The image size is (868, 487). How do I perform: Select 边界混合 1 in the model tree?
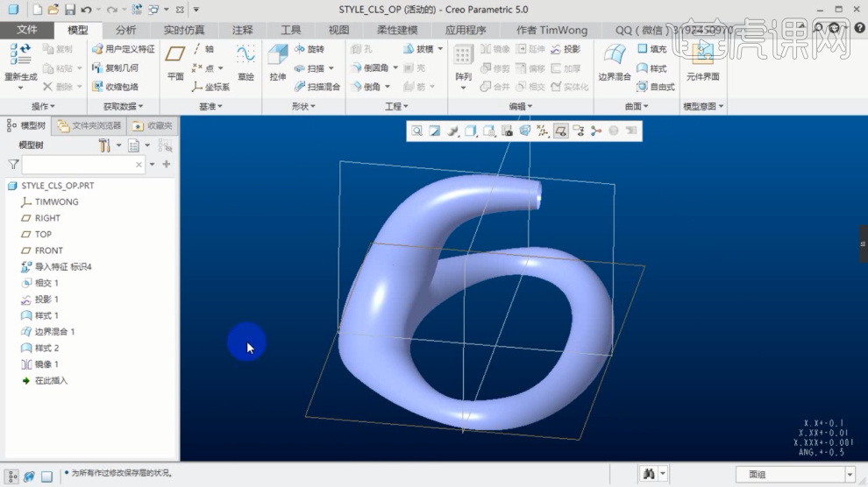[x=54, y=332]
